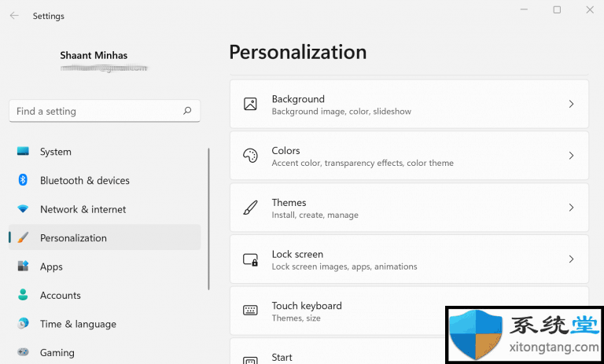
Task: Click 'Install, create, manage' description
Action: point(315,215)
